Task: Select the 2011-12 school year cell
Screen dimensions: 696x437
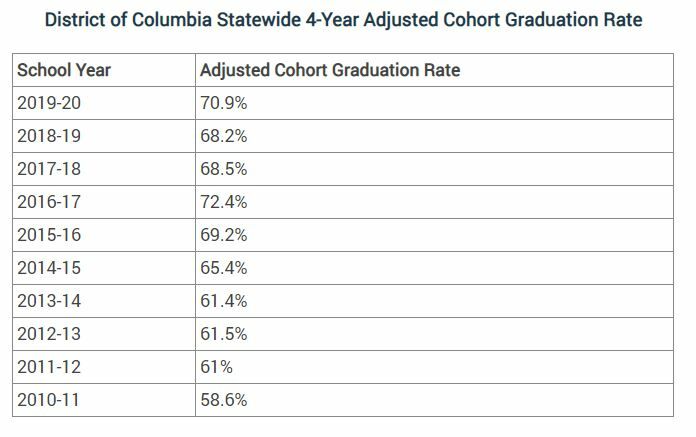Action: (51, 368)
